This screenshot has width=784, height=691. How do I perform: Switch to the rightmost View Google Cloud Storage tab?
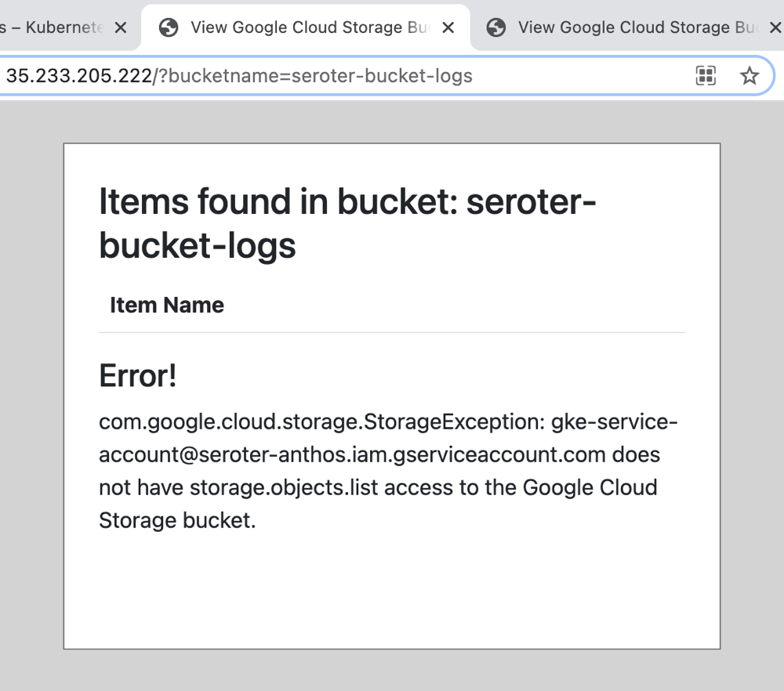pyautogui.click(x=637, y=27)
